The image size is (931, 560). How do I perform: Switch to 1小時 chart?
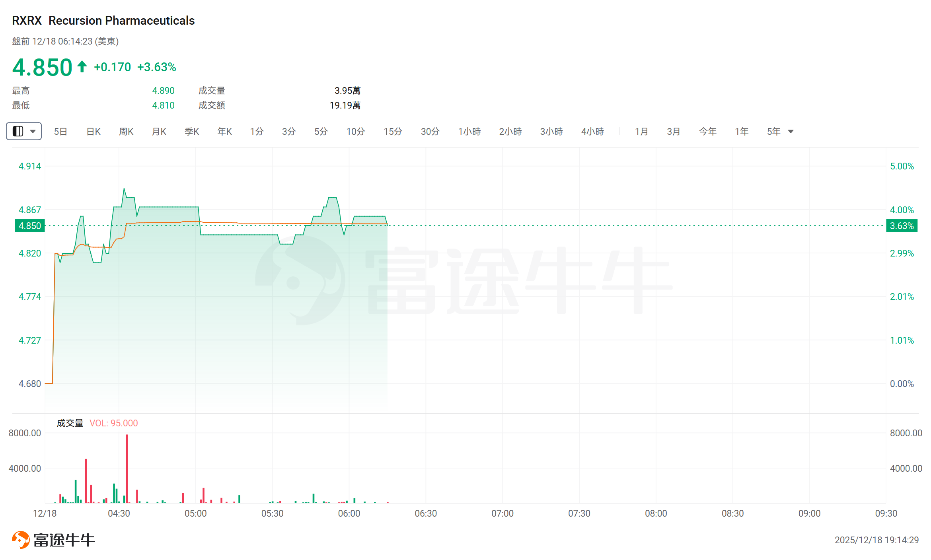(x=469, y=132)
